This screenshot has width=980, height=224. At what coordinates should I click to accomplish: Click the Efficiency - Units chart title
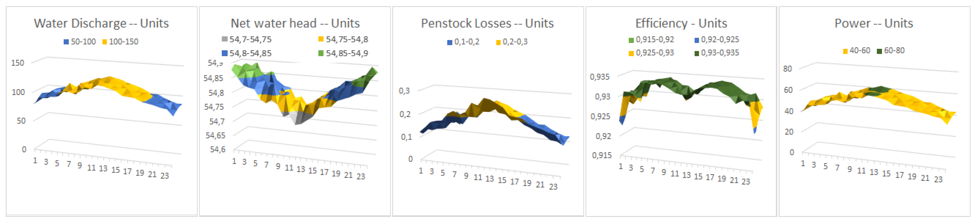(x=681, y=23)
